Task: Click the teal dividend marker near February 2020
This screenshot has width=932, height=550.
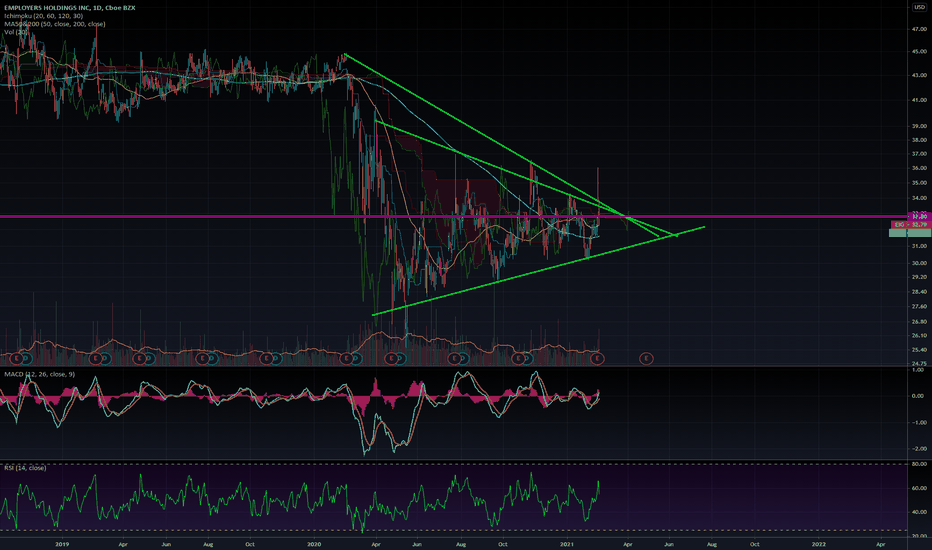Action: tap(355, 359)
